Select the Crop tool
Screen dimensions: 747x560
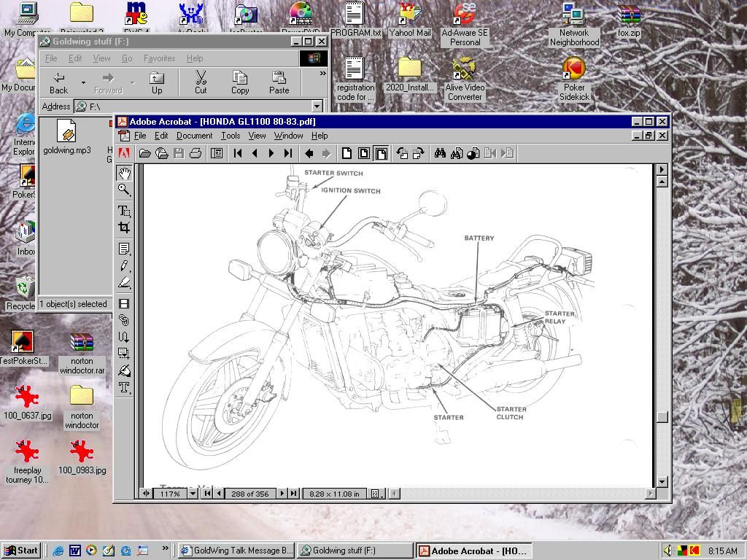click(x=124, y=227)
